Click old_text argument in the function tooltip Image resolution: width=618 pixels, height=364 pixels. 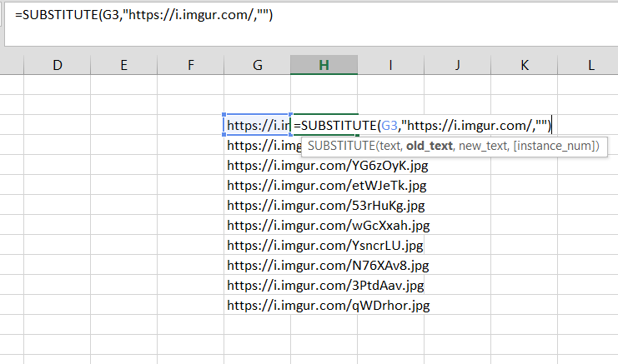[430, 146]
